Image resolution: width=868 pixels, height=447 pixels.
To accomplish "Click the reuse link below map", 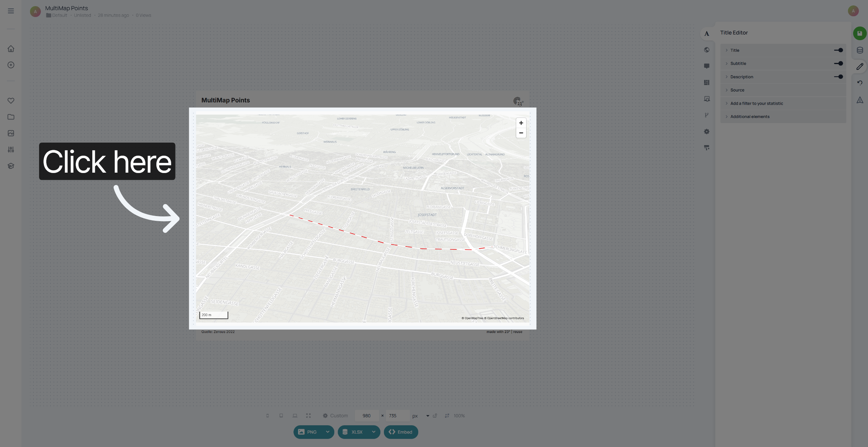I will pyautogui.click(x=518, y=332).
